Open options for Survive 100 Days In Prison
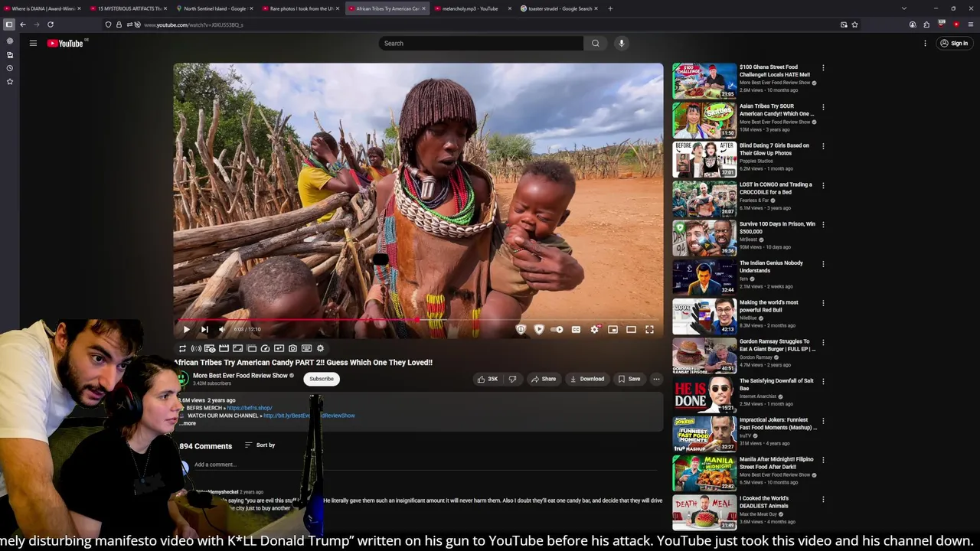 click(823, 225)
